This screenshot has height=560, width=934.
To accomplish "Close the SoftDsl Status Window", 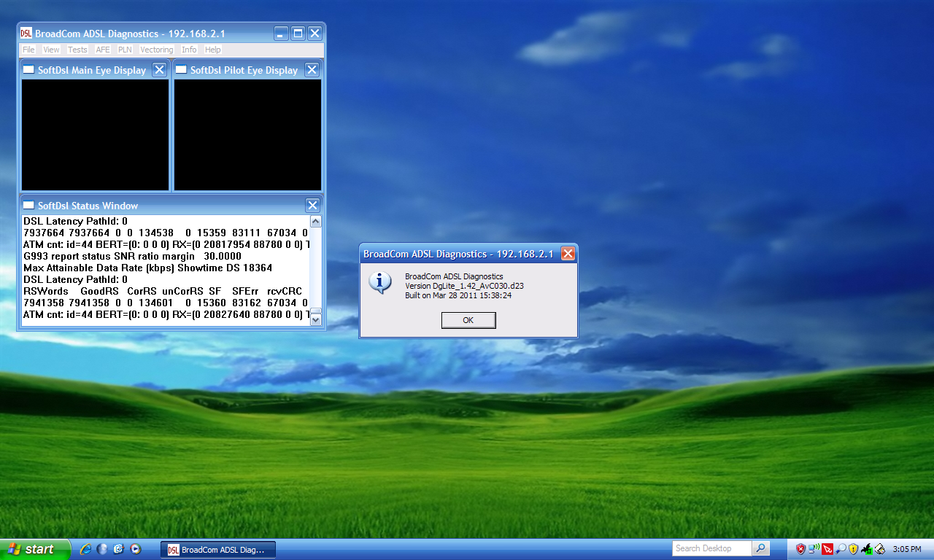I will pyautogui.click(x=312, y=206).
